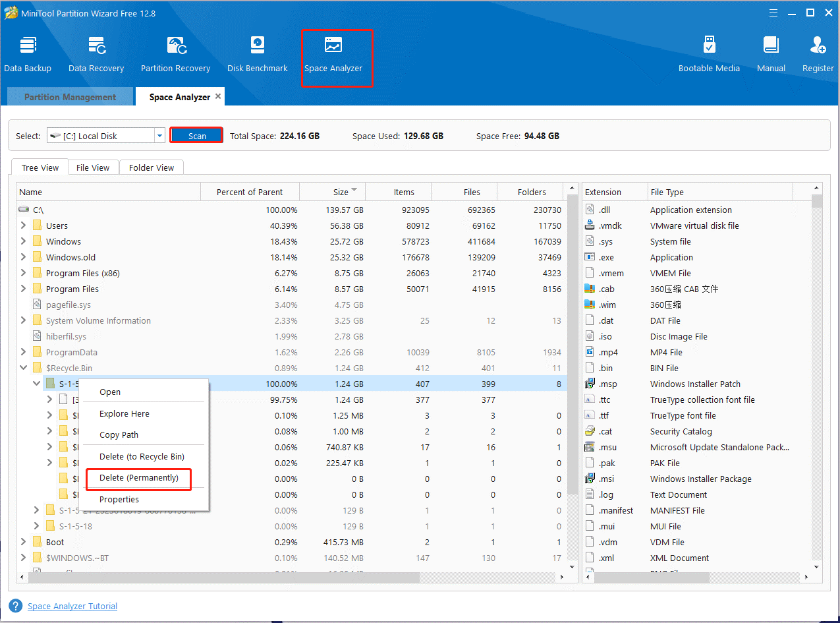Viewport: 840px width, 623px height.
Task: Click the 56.38 GB size value
Action: click(345, 225)
